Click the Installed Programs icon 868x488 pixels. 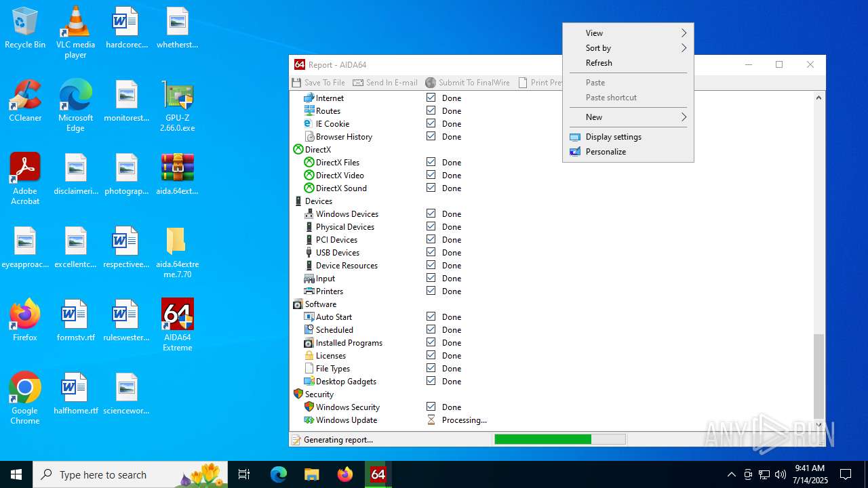pyautogui.click(x=309, y=343)
